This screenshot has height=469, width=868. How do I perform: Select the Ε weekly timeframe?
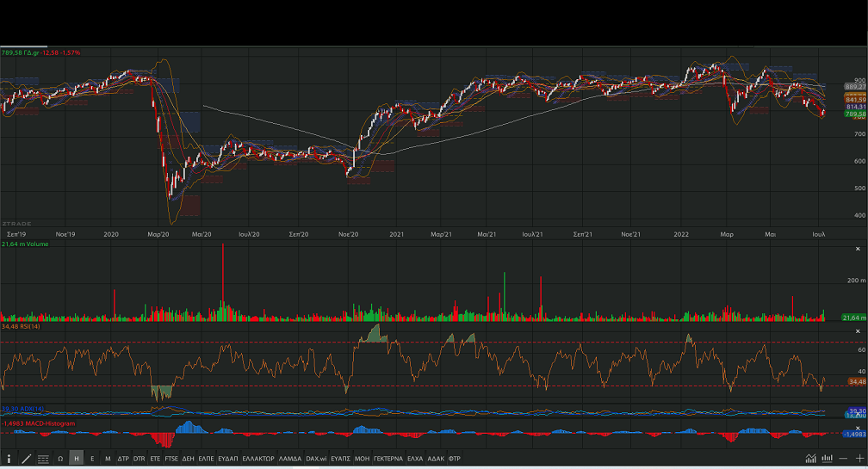92,459
